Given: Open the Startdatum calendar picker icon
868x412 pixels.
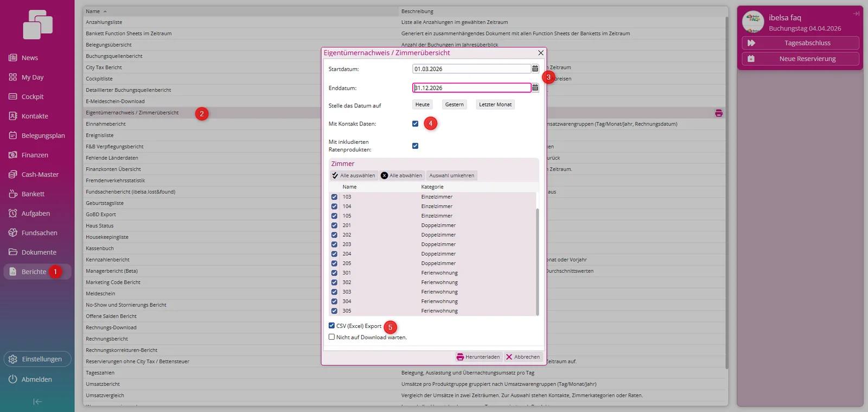Looking at the screenshot, I should (535, 69).
